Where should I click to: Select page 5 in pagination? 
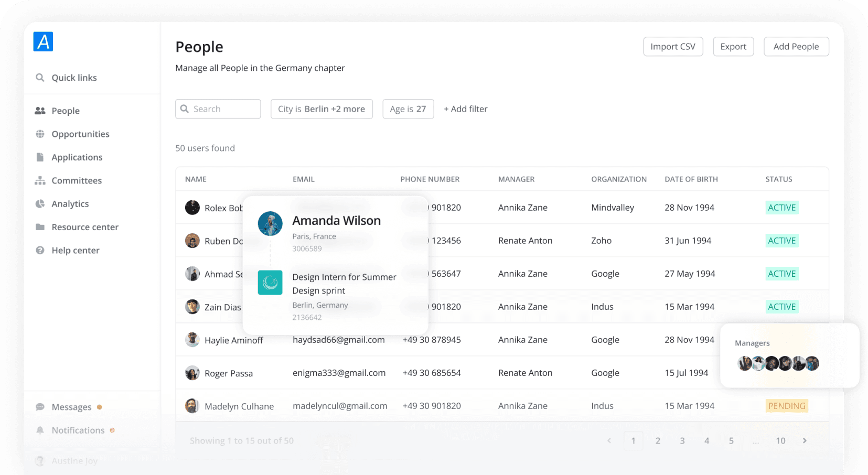[731, 441]
